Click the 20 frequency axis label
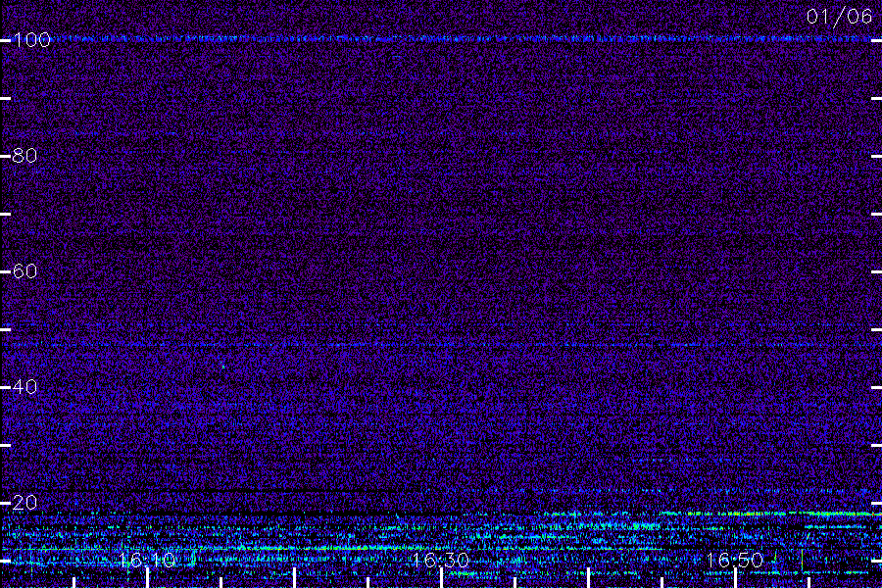This screenshot has width=882, height=588. coord(24,503)
